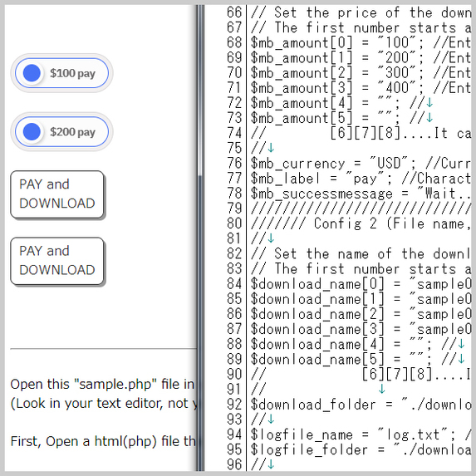Click code line 88 with $download_name[4]
476x476 pixels.
coord(358,344)
